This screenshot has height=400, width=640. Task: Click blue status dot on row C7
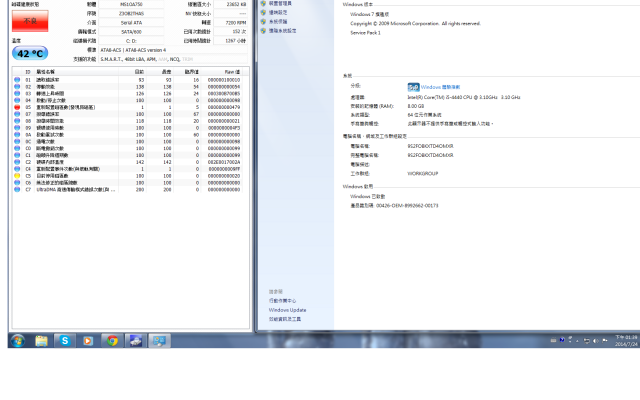[x=17, y=189]
